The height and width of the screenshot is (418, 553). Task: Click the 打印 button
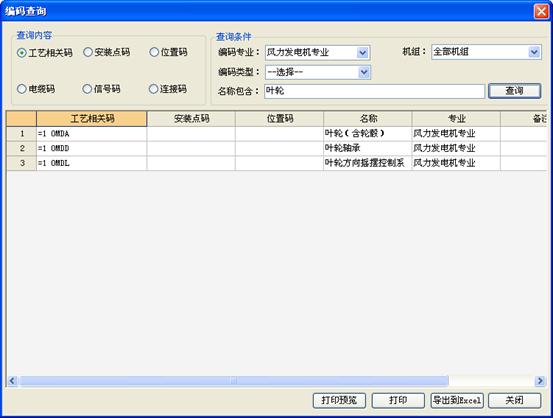[398, 400]
